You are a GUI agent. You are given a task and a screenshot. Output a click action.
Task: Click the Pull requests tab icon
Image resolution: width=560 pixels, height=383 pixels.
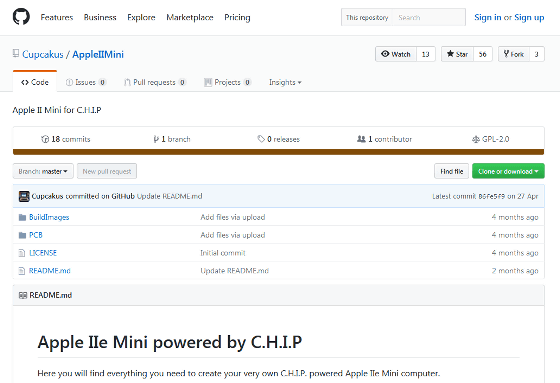127,82
